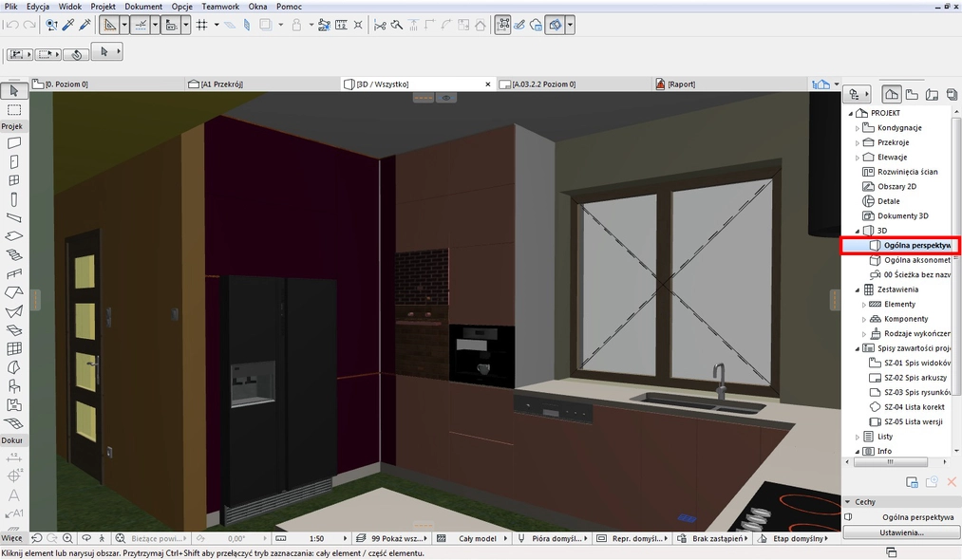Open the Project Map view icon
962x560 pixels.
[892, 95]
